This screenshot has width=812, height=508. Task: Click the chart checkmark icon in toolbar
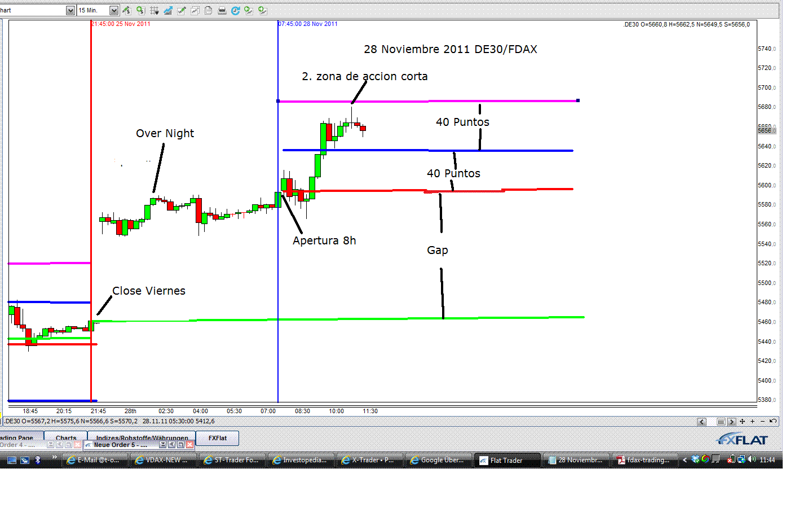[x=182, y=10]
